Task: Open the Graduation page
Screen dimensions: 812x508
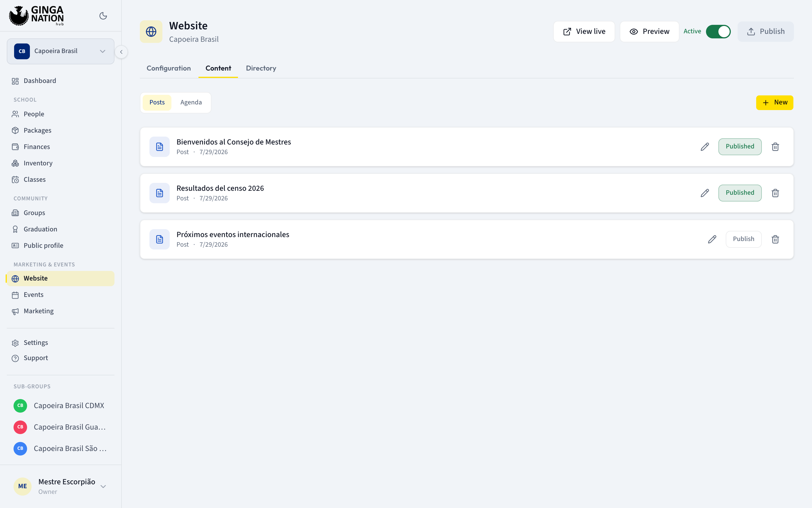Action: 60,229
